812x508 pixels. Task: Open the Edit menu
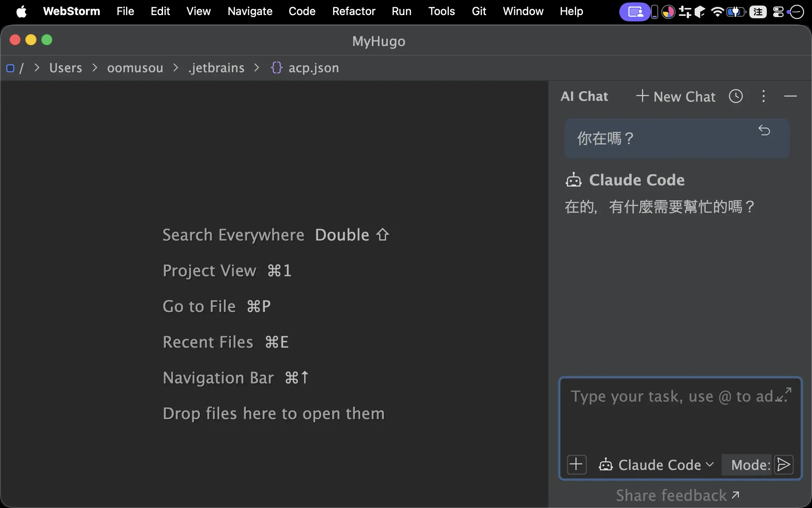coord(160,11)
